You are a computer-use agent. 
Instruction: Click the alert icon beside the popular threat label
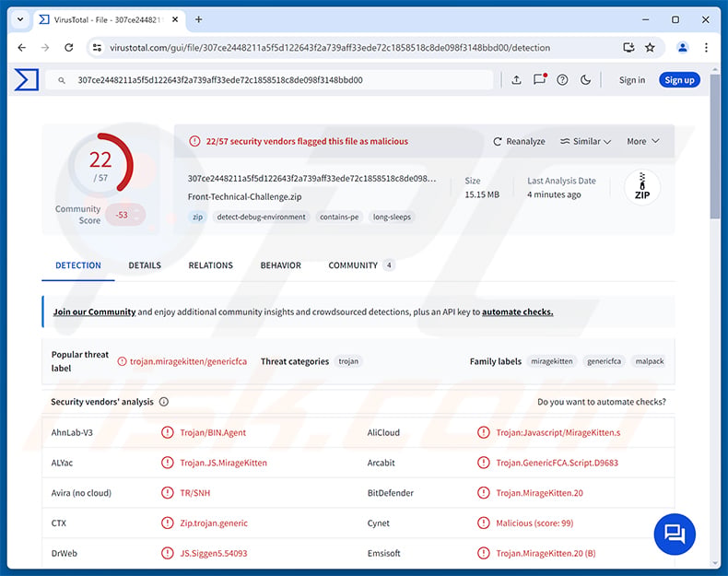122,361
